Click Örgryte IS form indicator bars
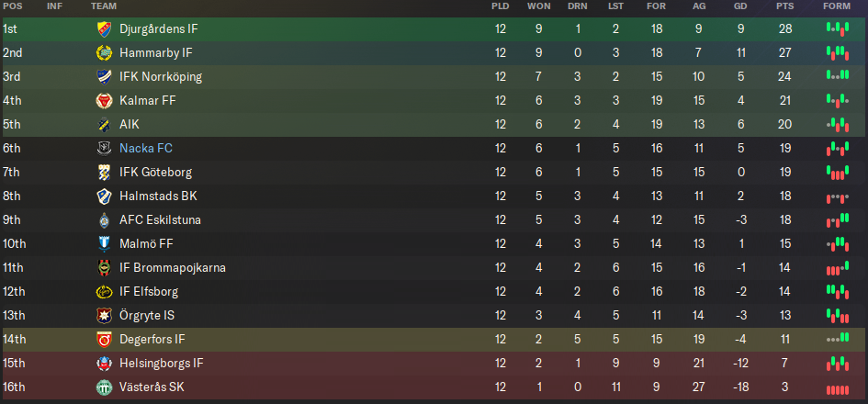 tap(836, 316)
